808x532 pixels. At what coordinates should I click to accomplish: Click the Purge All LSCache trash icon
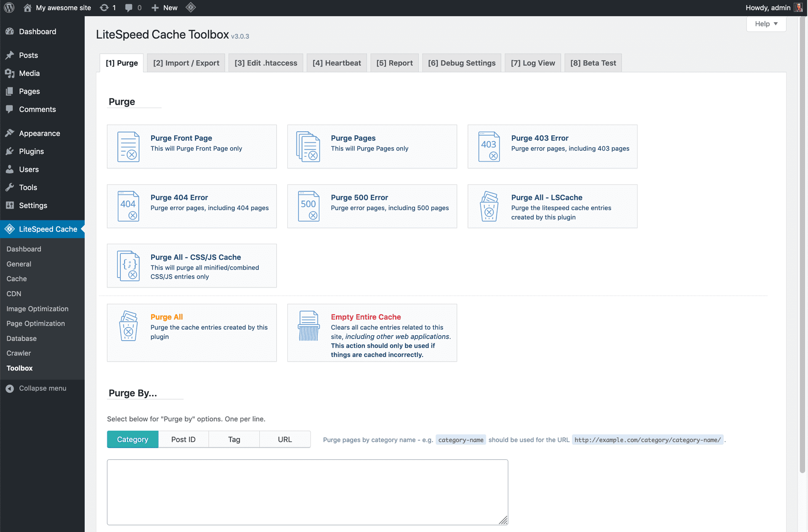pyautogui.click(x=489, y=206)
